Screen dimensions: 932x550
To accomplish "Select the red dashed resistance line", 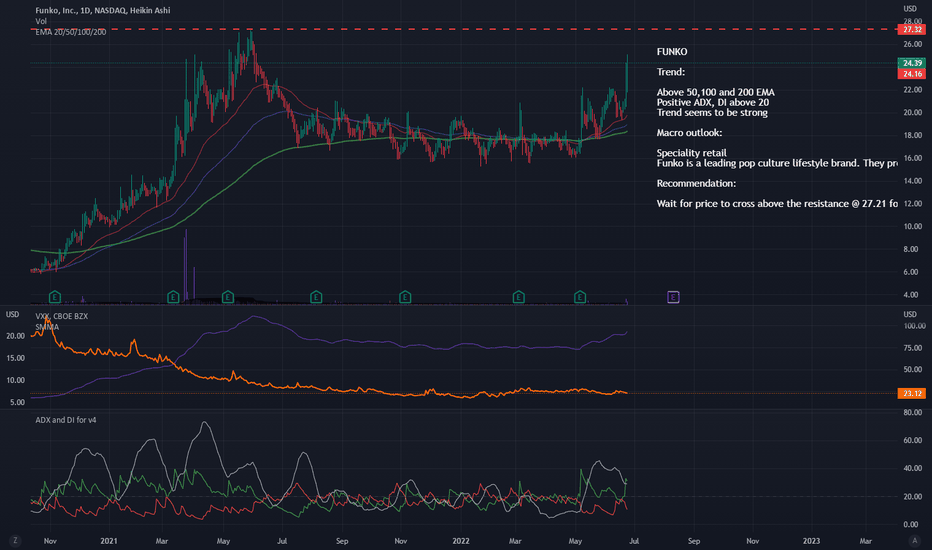I will coord(464,29).
